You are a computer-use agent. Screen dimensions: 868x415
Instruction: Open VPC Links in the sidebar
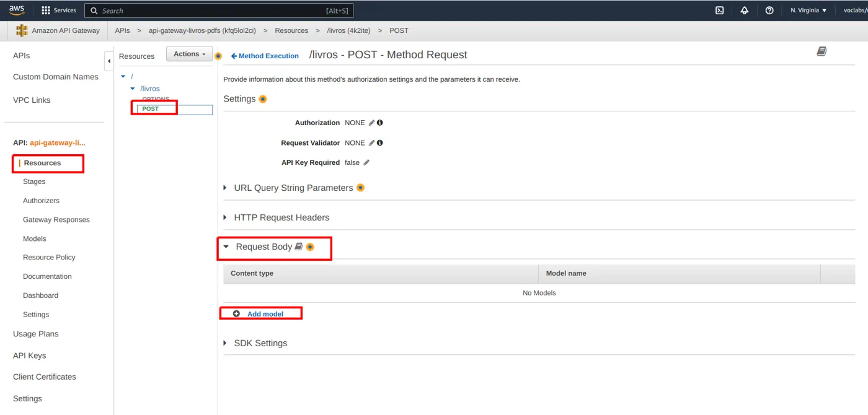click(32, 100)
